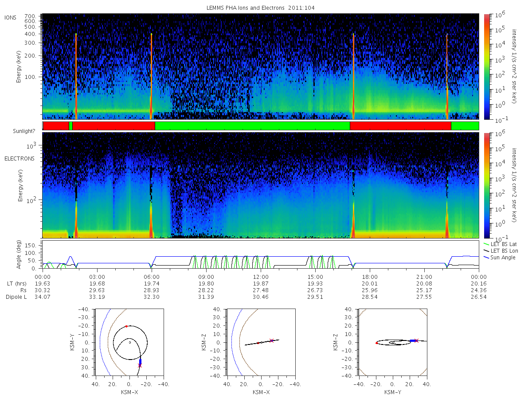Image resolution: width=532 pixels, height=399 pixels.
Task: Click the Rs value "25.96"
Action: 370,290
